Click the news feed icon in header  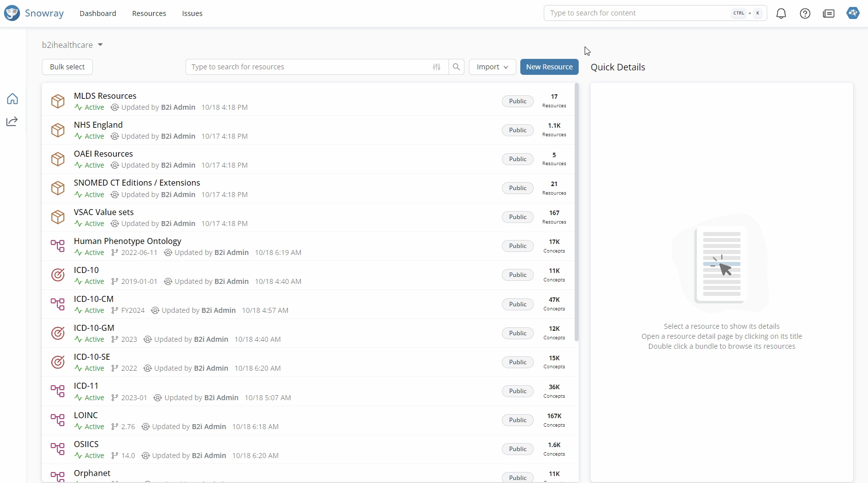(x=829, y=13)
